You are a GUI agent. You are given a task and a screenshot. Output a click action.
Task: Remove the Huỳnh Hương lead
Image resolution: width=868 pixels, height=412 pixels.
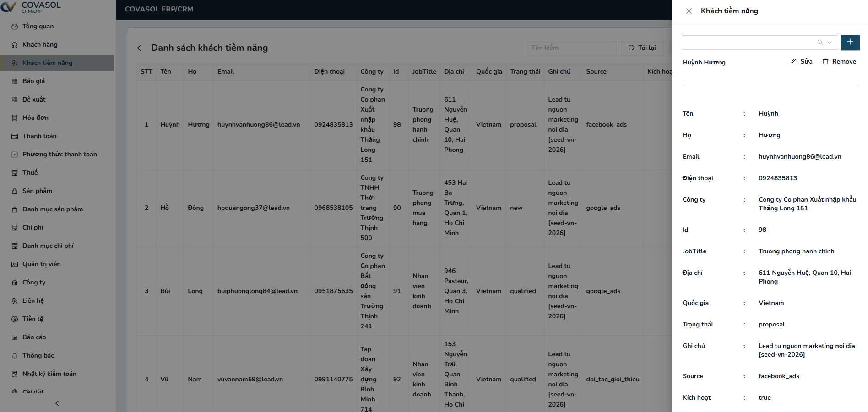(839, 61)
